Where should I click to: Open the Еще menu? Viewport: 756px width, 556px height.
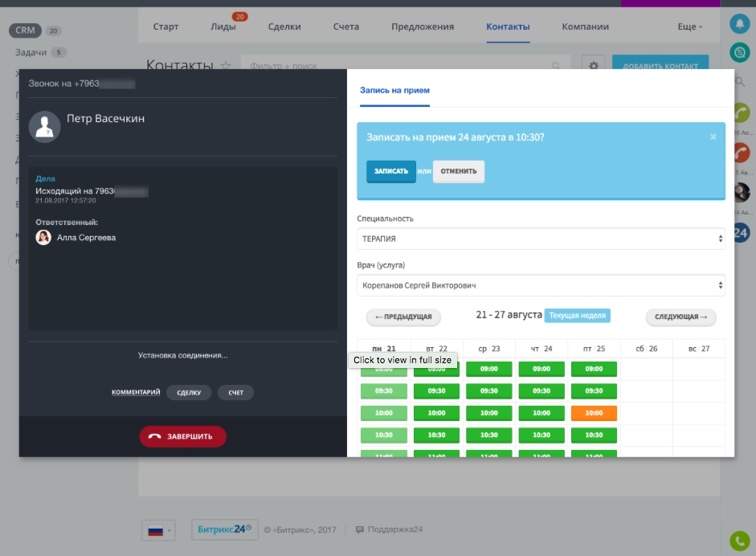(689, 27)
